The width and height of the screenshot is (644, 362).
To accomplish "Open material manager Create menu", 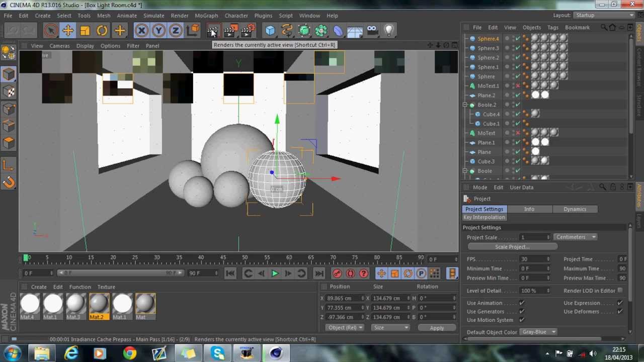I will click(x=39, y=287).
